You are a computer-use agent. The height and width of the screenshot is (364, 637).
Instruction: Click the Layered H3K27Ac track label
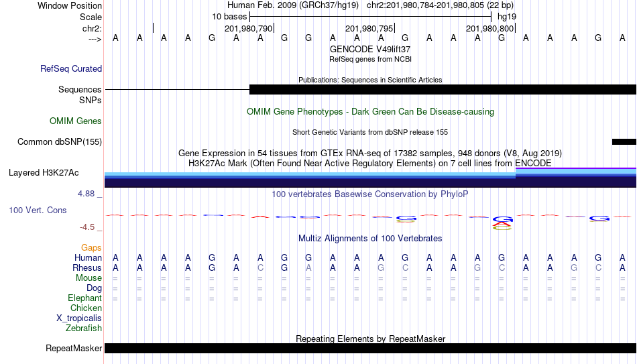44,173
